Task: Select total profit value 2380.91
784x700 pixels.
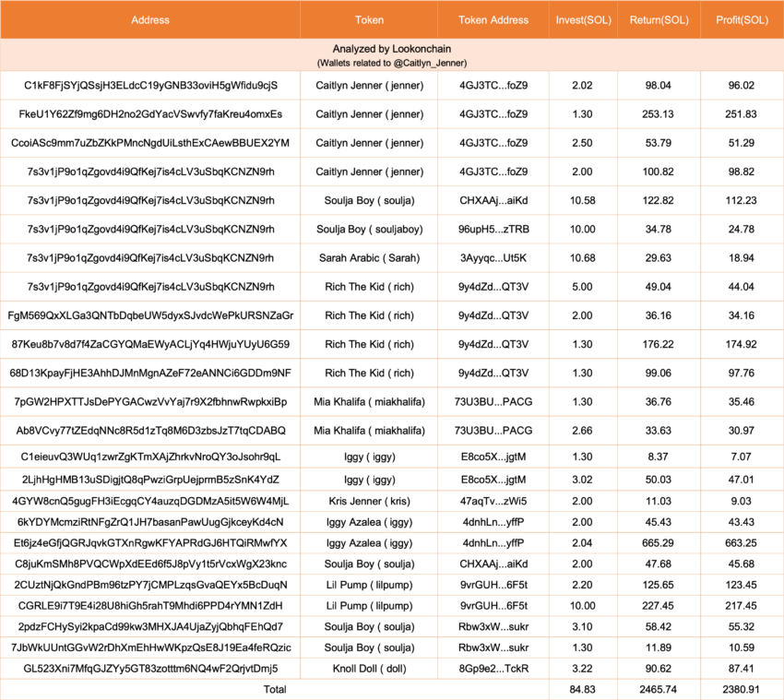Action: [x=741, y=690]
